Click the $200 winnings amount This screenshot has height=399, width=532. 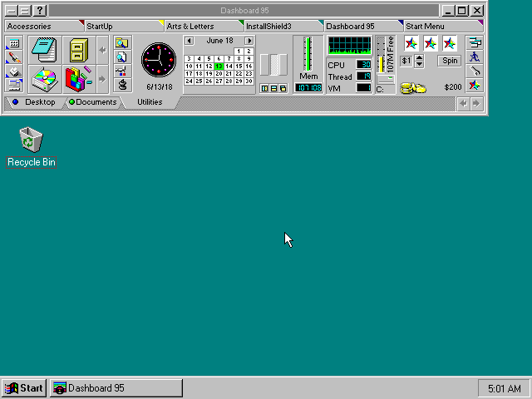[452, 87]
